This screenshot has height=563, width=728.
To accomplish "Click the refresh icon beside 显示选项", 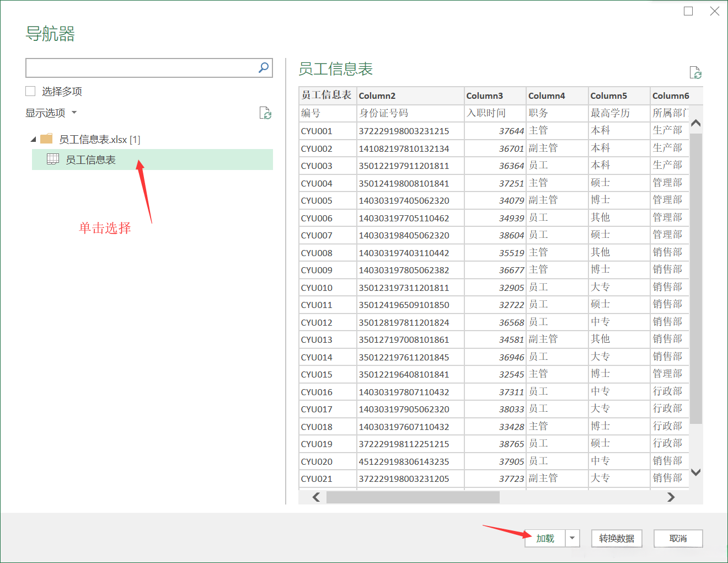I will tap(265, 113).
